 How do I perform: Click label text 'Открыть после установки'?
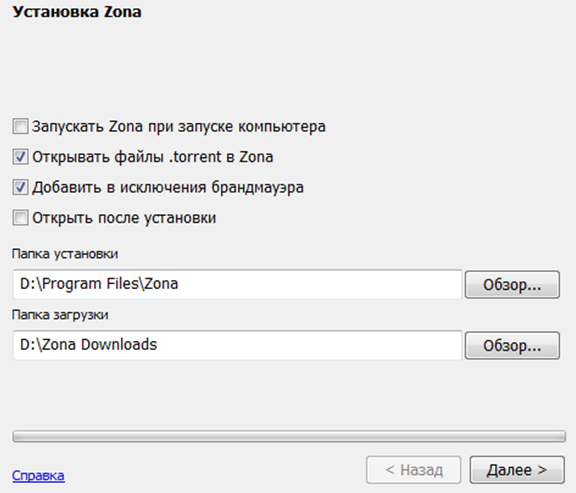click(124, 218)
